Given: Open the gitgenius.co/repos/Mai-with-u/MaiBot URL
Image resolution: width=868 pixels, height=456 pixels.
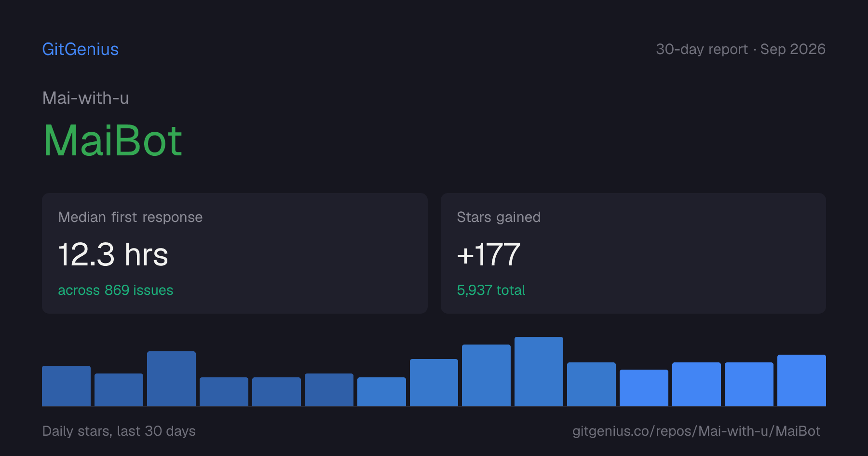Looking at the screenshot, I should (696, 431).
